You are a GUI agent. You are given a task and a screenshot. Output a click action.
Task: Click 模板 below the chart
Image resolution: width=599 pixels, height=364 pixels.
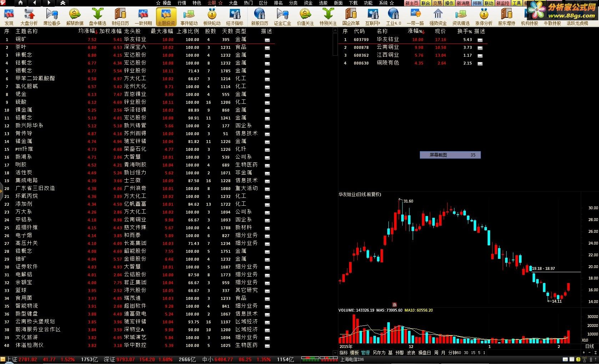(x=354, y=353)
